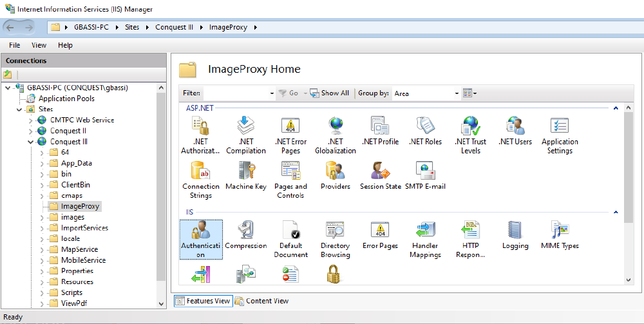The height and width of the screenshot is (324, 644).
Task: Click the Connections panel toolbar connect icon
Action: 7,75
